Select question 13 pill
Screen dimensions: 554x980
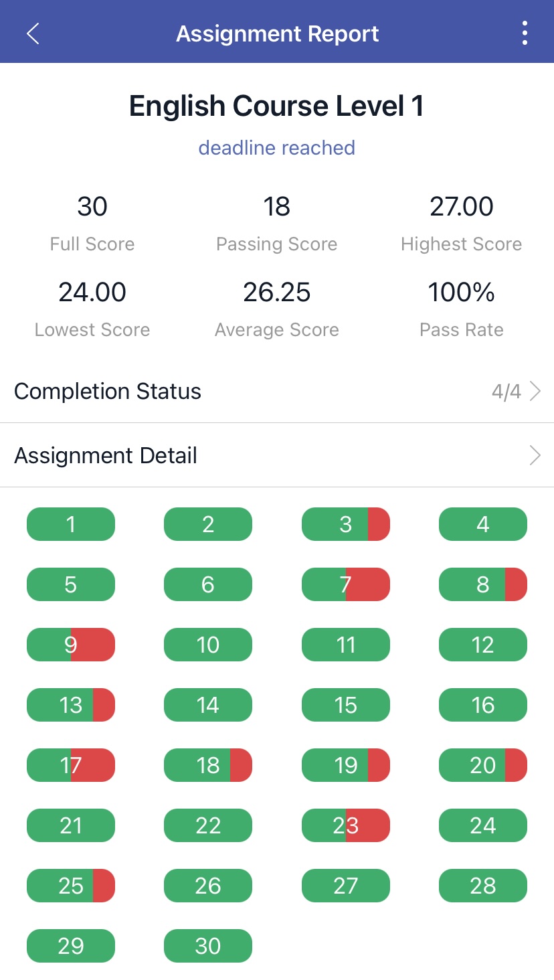pos(71,705)
